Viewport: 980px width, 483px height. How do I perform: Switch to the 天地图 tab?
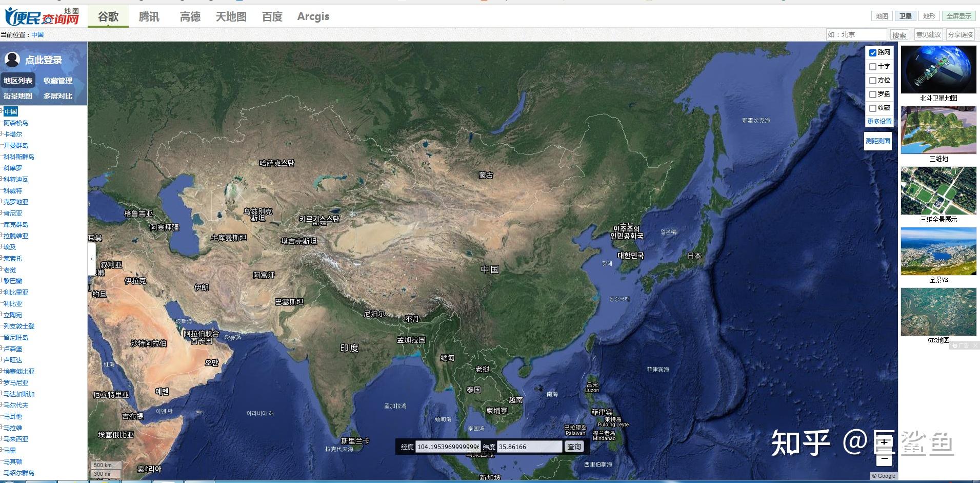231,16
